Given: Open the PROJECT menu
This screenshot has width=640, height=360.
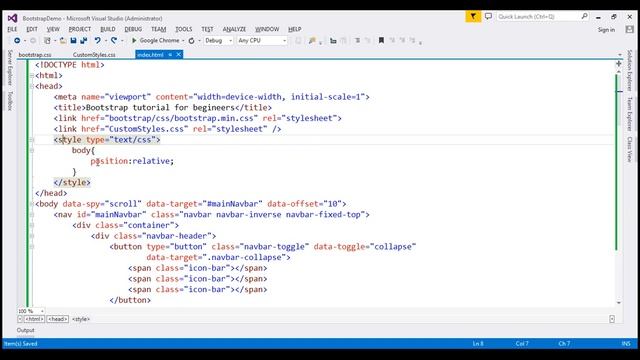Looking at the screenshot, I should click(x=80, y=29).
